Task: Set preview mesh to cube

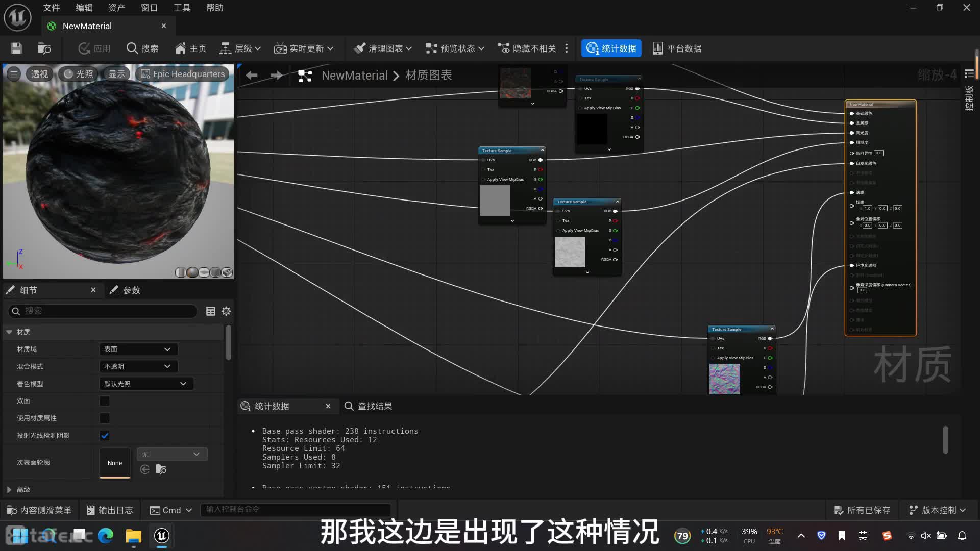Action: tap(215, 272)
